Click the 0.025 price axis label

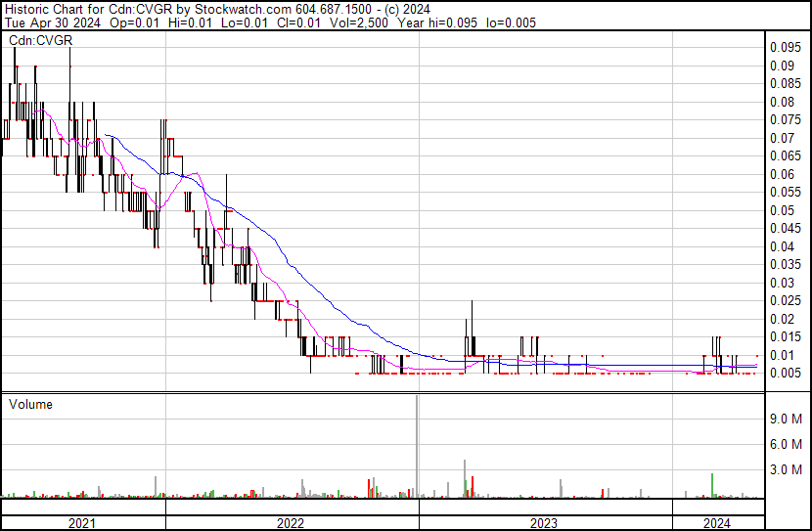[x=786, y=300]
